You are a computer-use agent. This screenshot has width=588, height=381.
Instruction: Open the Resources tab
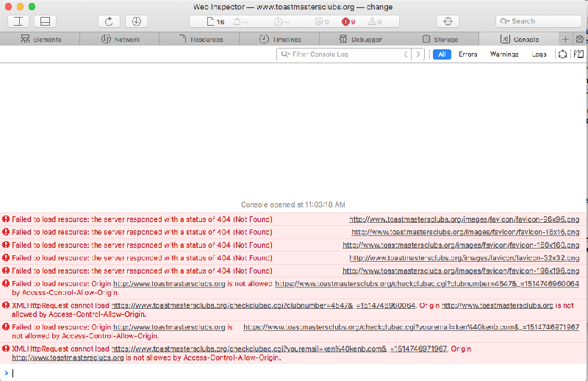pos(199,39)
